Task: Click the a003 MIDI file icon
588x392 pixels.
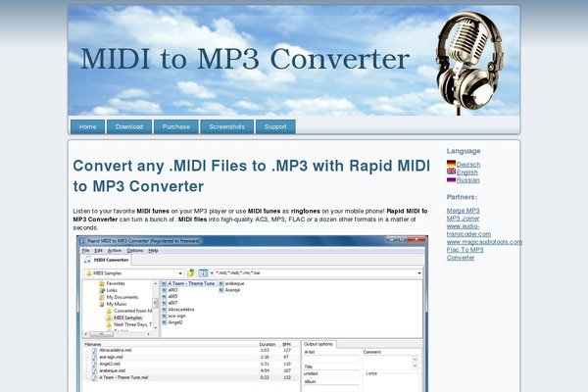Action: point(165,290)
